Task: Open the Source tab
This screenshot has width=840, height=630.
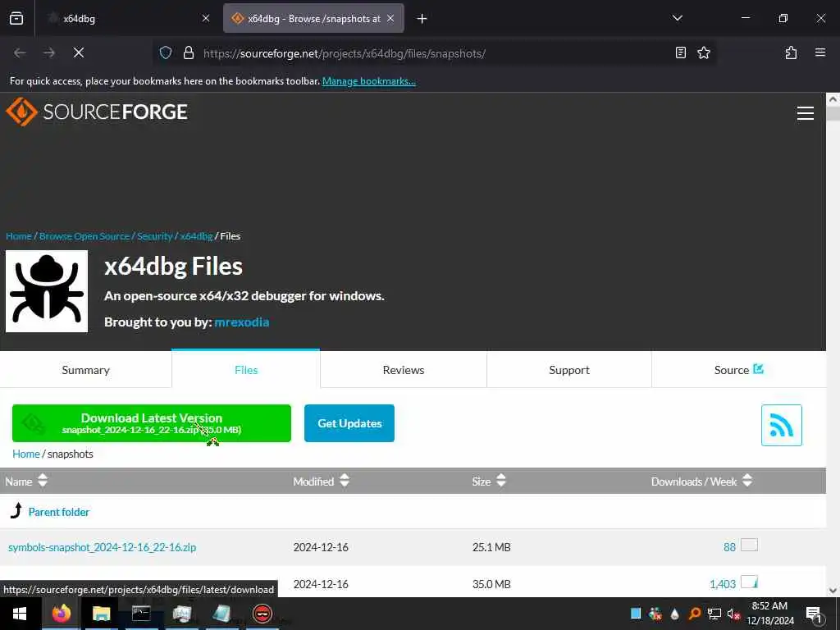Action: click(x=739, y=370)
